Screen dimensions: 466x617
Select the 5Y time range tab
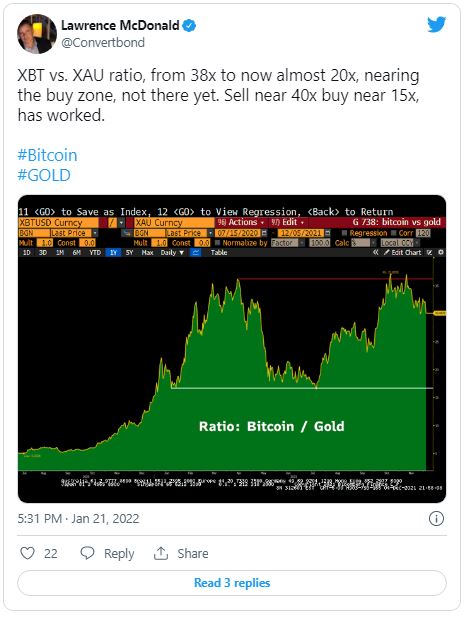(x=129, y=253)
